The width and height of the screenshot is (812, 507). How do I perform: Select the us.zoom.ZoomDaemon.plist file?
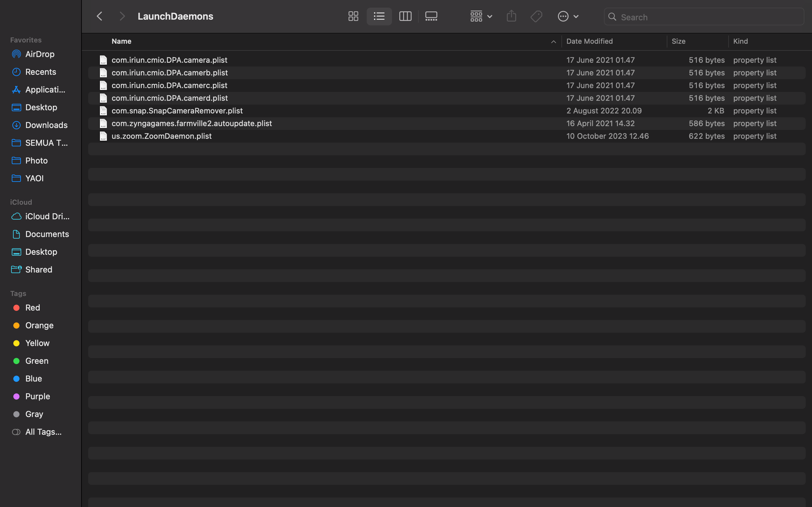click(x=161, y=136)
